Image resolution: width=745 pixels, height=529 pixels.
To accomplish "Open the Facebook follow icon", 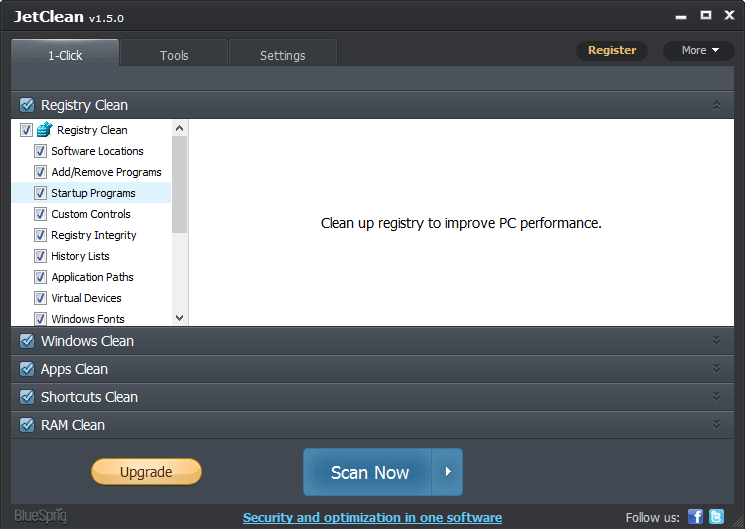I will 695,517.
